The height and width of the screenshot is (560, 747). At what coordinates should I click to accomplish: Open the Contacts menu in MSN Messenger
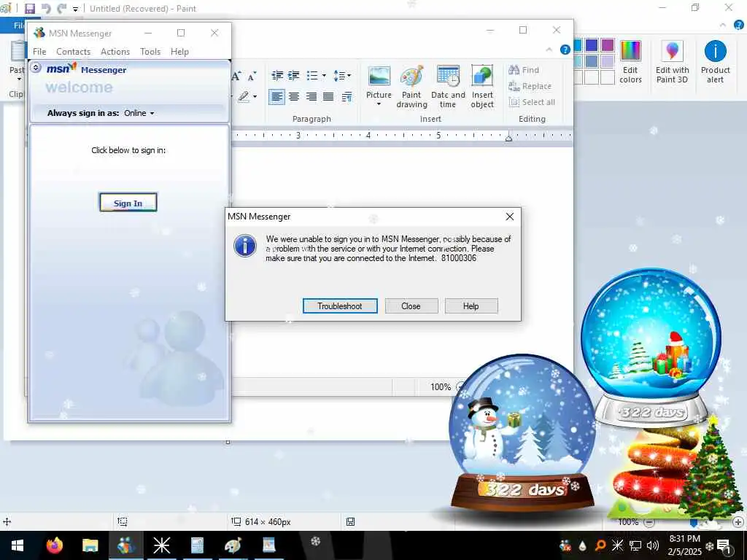74,52
